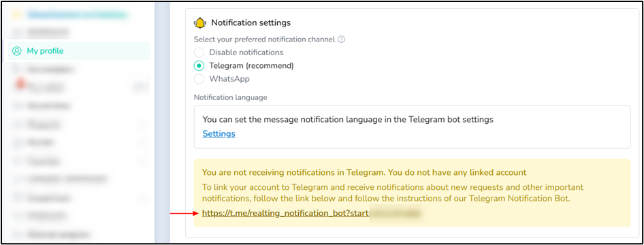The image size is (644, 245).
Task: Click the blurred counter beside the red-dot item
Action: [139, 86]
